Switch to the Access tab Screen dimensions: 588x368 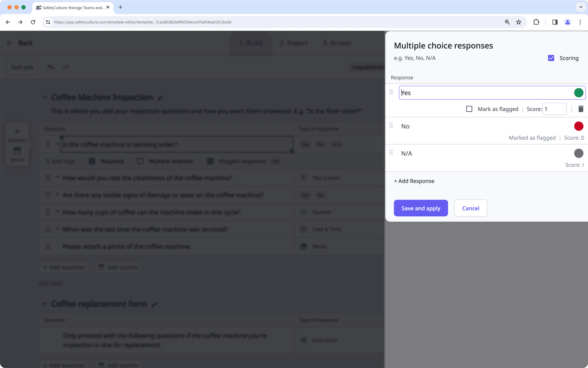337,43
